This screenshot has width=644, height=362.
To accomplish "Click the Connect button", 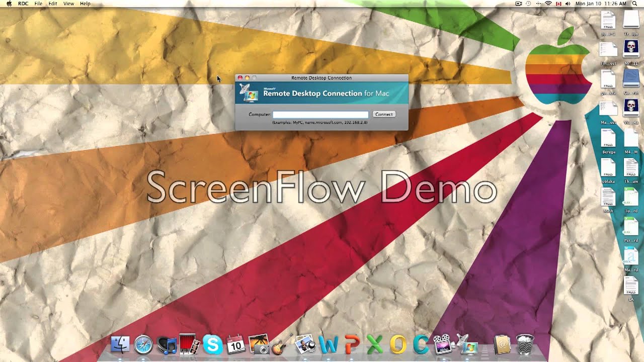I will (384, 114).
